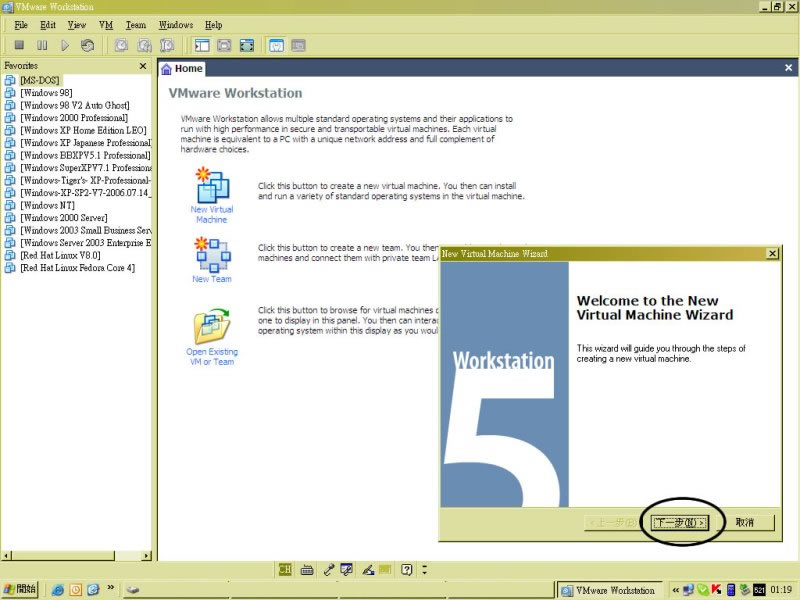Open the View menu
This screenshot has width=800, height=600.
[77, 25]
